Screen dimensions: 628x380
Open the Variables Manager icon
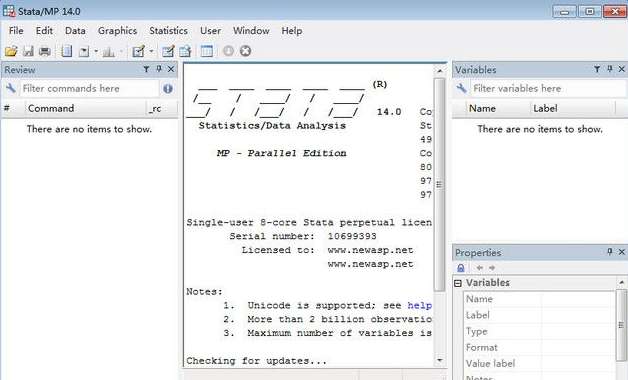(207, 51)
